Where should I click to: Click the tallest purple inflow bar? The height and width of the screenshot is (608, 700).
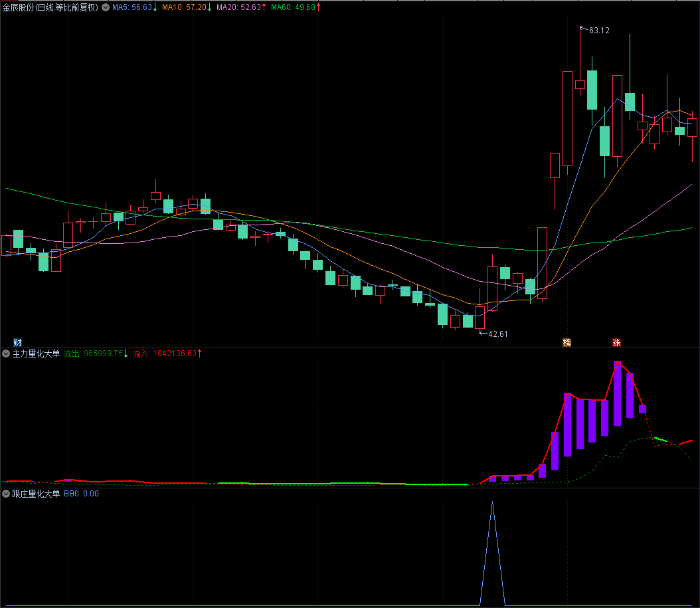(x=618, y=393)
